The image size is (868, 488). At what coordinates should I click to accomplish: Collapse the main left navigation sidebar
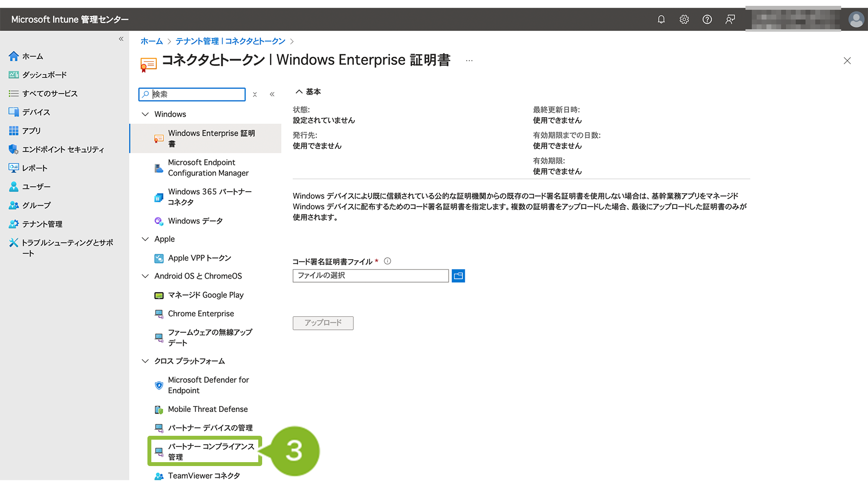point(121,39)
